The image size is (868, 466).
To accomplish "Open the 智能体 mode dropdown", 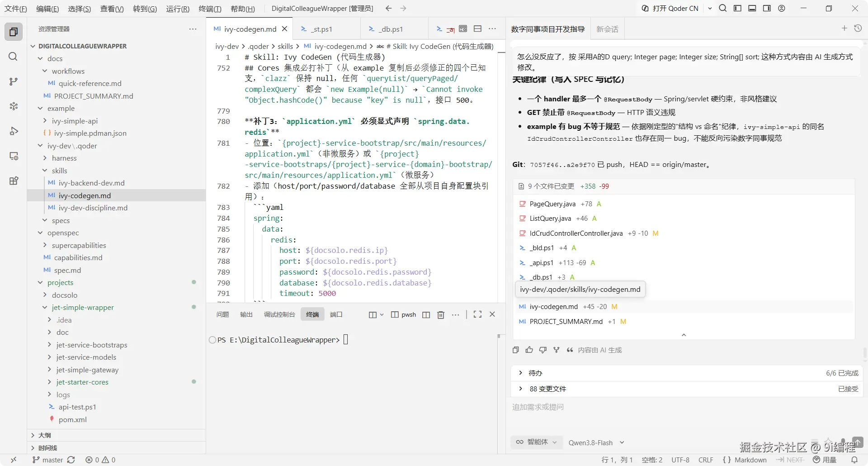I will click(x=537, y=442).
